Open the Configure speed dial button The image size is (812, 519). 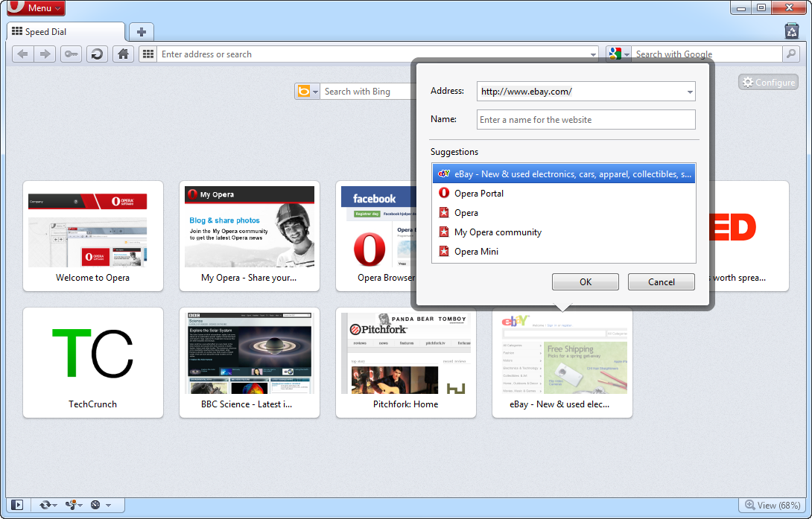(769, 82)
